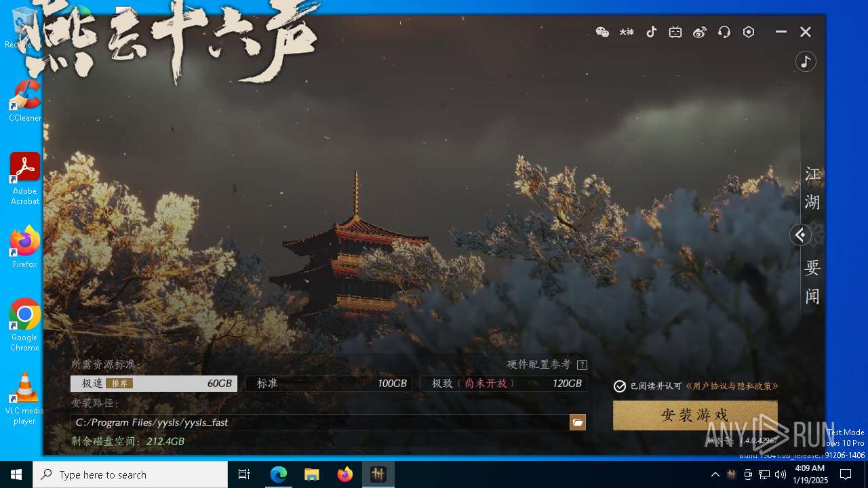Open the Weibo icon
This screenshot has width=868, height=488.
point(700,32)
